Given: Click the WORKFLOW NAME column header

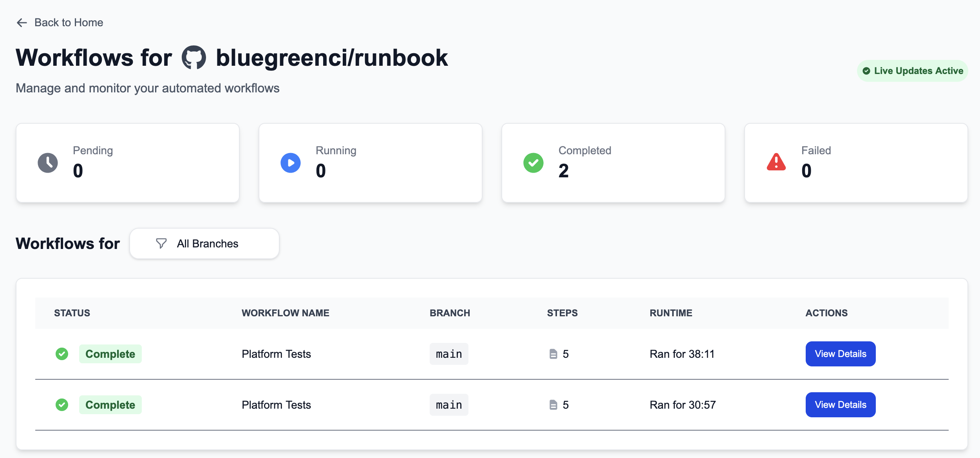Looking at the screenshot, I should 285,313.
